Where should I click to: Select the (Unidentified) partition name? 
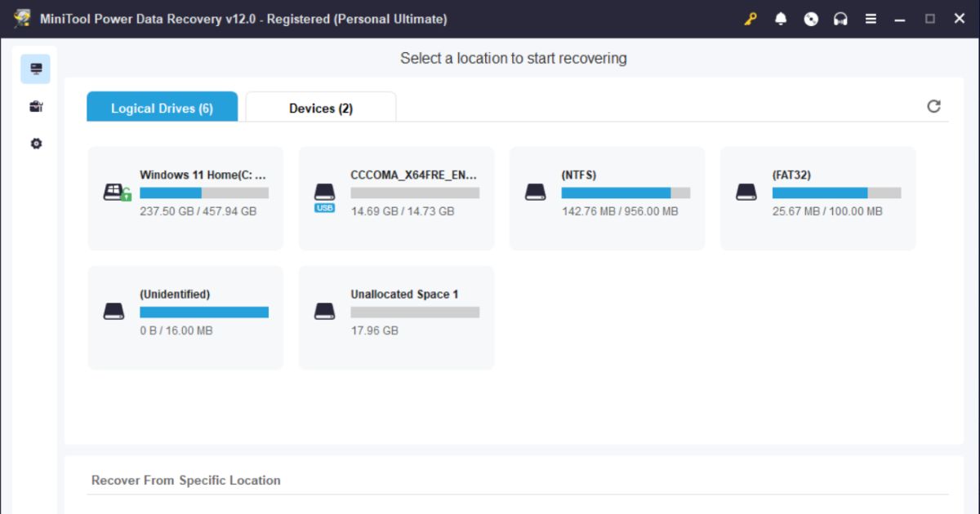coord(175,294)
